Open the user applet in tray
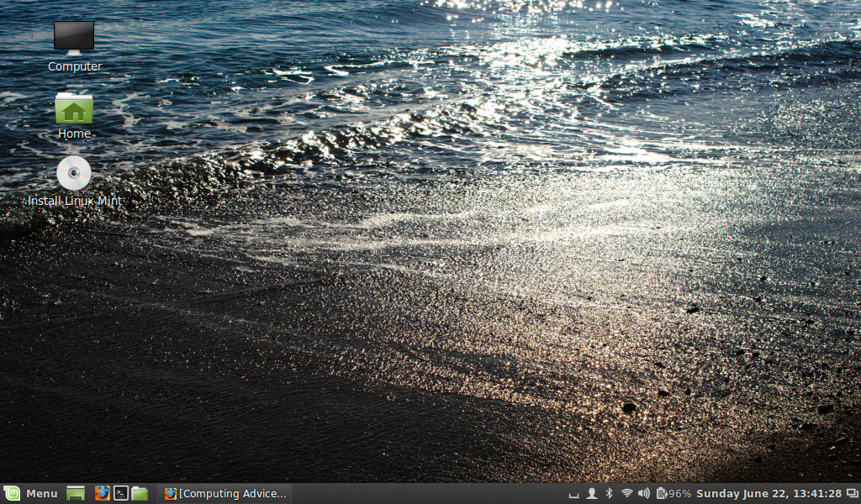 tap(592, 493)
